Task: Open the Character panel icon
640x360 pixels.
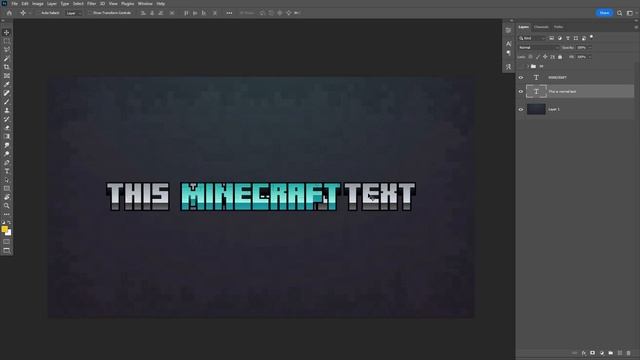Action: (509, 44)
